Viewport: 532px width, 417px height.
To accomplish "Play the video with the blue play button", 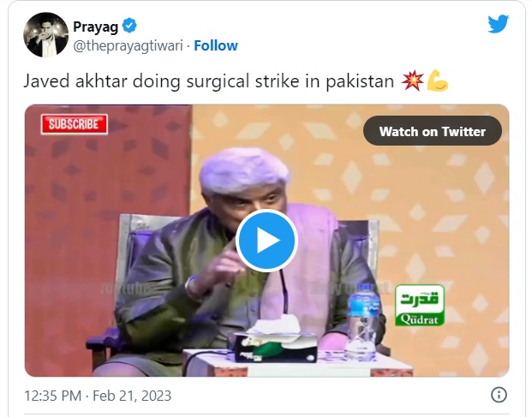I will (x=266, y=241).
